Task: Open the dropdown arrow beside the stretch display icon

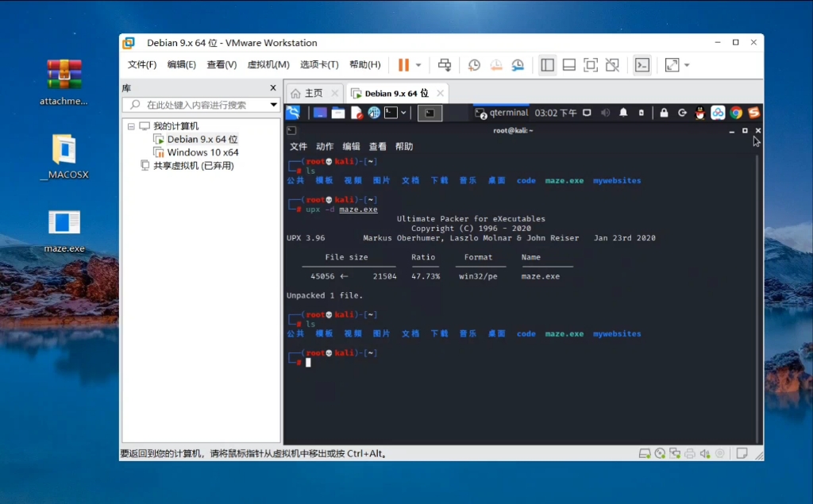Action: (x=687, y=65)
